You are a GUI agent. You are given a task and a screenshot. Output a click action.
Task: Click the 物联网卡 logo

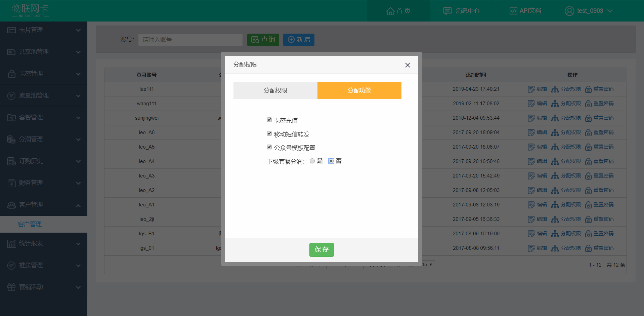coord(30,11)
